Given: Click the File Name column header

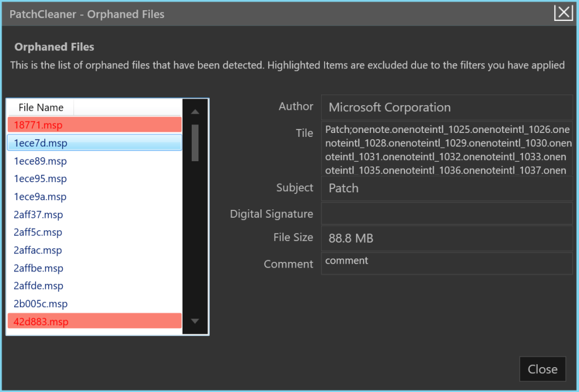Looking at the screenshot, I should click(41, 107).
